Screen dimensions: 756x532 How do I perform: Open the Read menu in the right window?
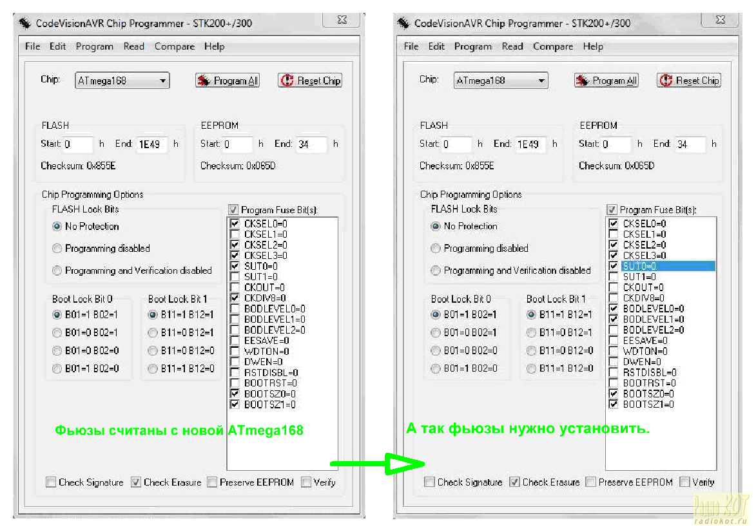coord(512,46)
